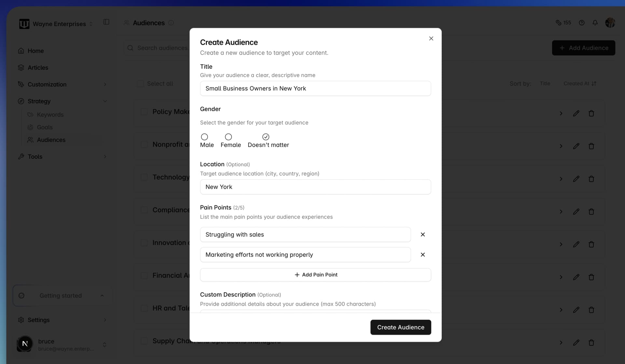Image resolution: width=625 pixels, height=364 pixels.
Task: Select the Keywords icon in Strategy section
Action: pos(30,115)
